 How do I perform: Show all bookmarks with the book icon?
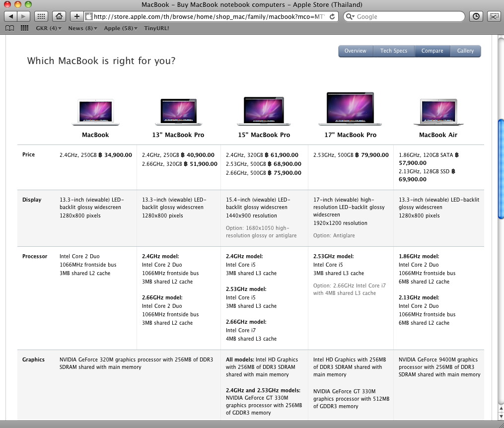(10, 28)
